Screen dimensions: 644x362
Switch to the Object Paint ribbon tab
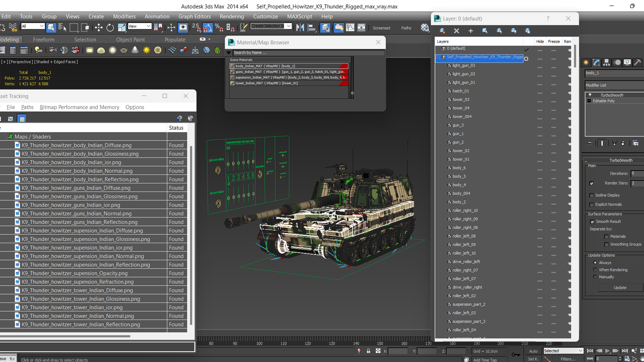(130, 40)
